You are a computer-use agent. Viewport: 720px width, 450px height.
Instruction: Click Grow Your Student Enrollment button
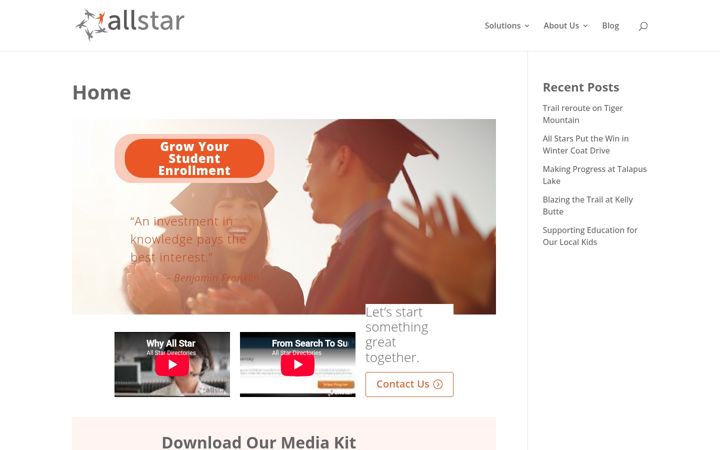pos(194,158)
